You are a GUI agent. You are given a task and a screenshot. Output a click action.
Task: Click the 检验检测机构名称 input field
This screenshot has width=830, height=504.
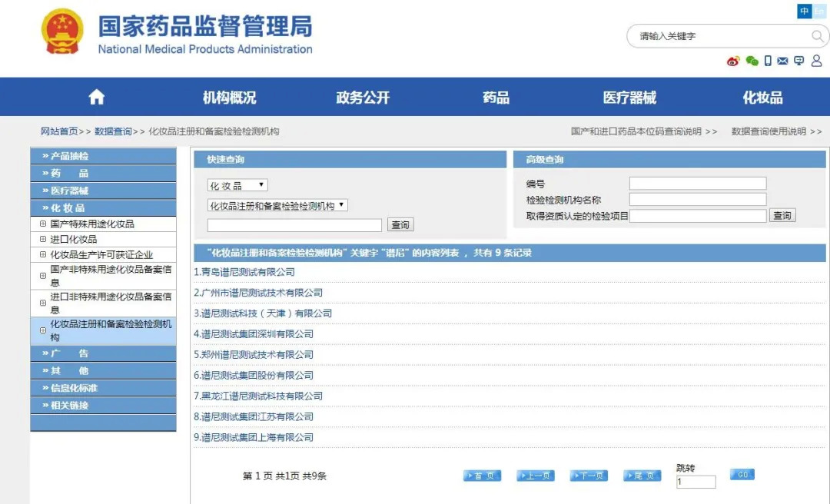698,200
